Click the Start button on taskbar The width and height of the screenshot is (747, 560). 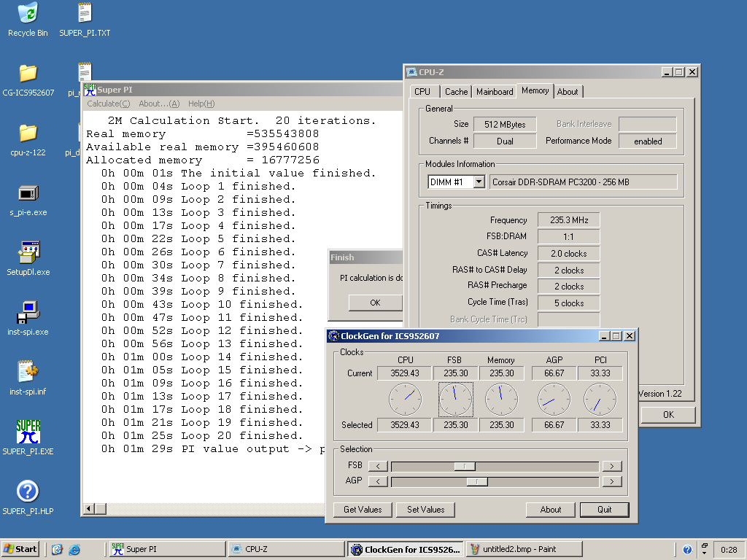coord(20,549)
